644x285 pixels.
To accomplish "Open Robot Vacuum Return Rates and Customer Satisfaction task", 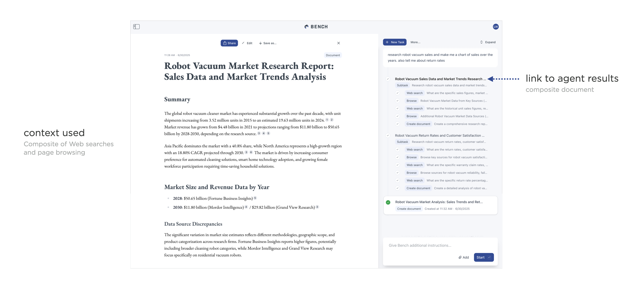I will click(439, 135).
